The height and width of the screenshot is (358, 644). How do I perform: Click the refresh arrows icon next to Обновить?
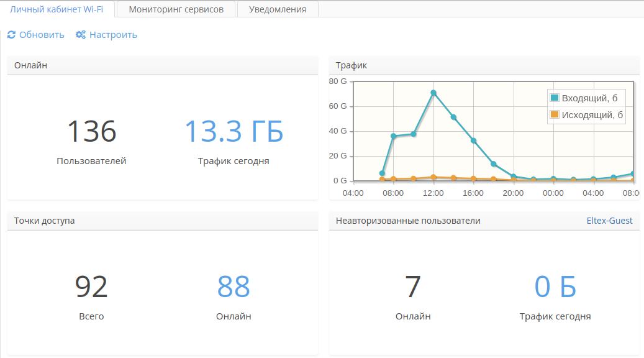pyautogui.click(x=11, y=35)
